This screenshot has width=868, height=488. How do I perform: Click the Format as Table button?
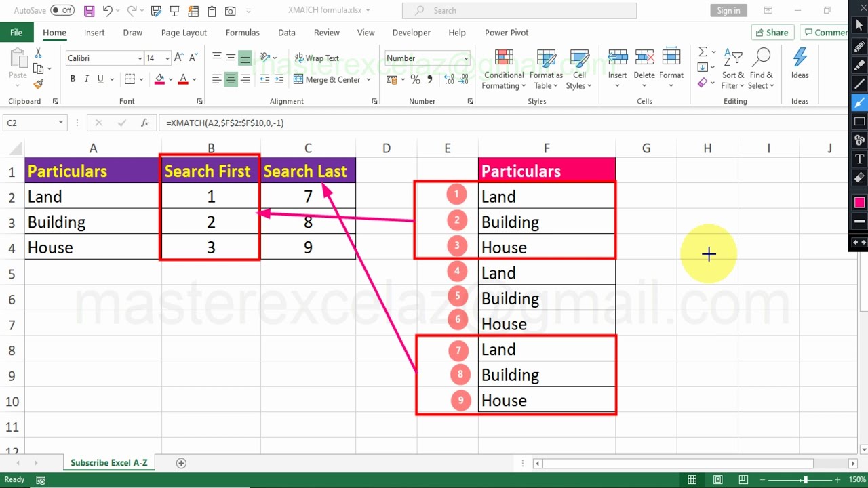(546, 69)
